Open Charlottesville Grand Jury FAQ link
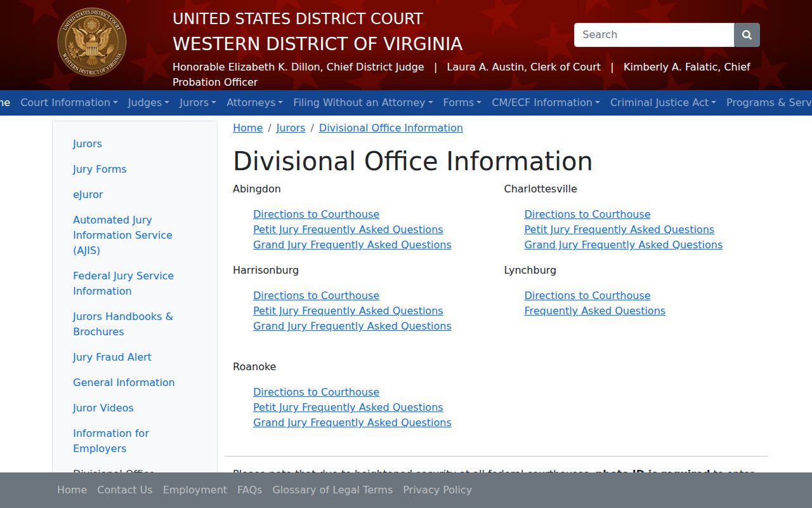Screen dimensions: 812x508 (624, 244)
